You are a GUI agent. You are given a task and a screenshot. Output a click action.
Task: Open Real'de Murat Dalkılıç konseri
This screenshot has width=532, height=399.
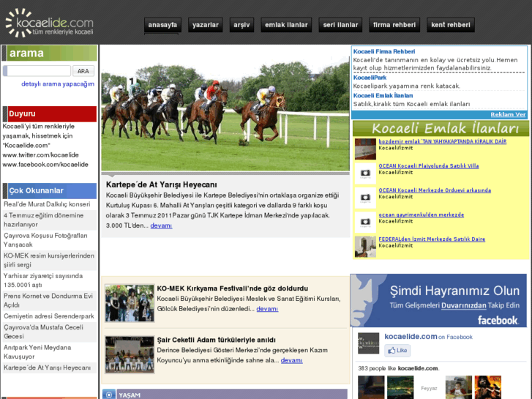47,204
